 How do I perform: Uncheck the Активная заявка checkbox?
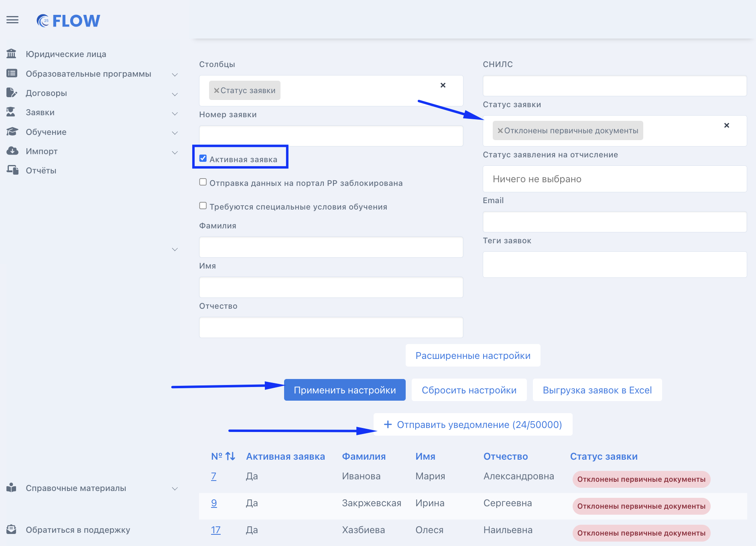point(203,159)
